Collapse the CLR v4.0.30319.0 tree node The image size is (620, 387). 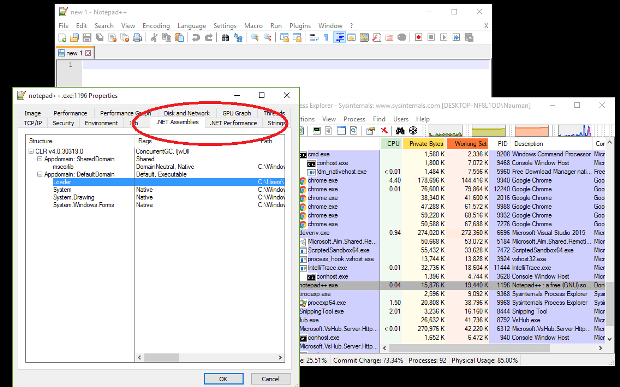[x=31, y=151]
